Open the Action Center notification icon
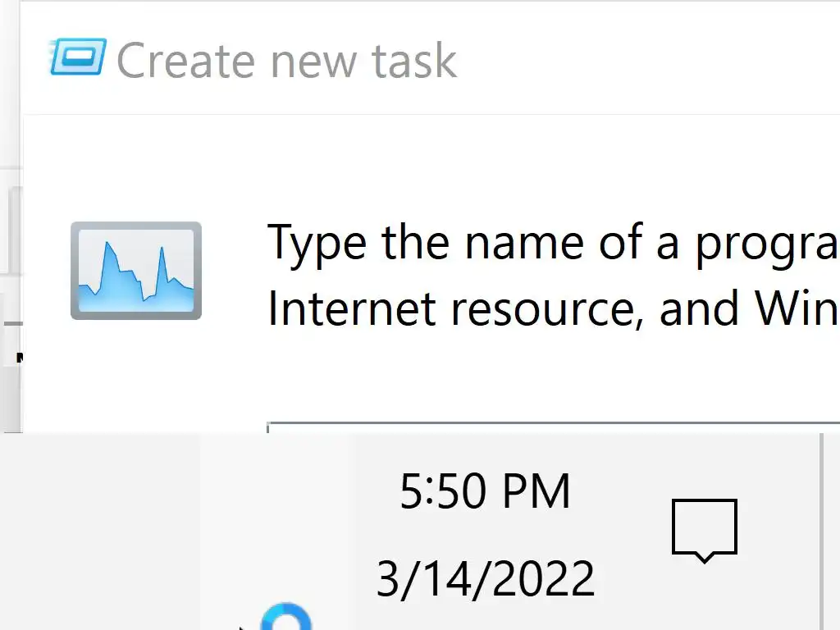 [704, 530]
